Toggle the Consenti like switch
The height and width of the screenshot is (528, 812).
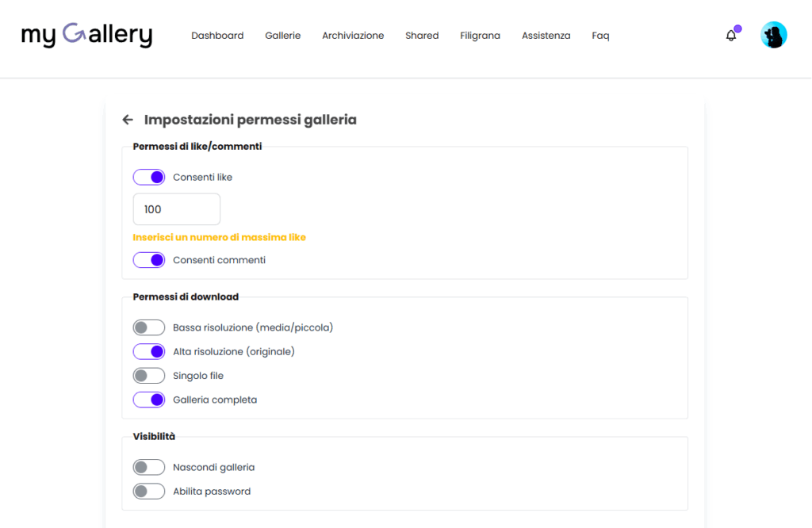(x=149, y=177)
